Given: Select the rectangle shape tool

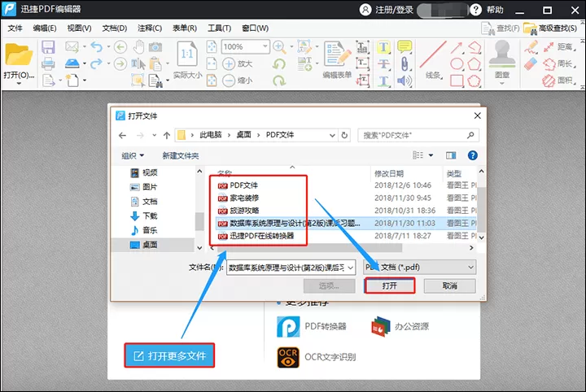Looking at the screenshot, I should coord(457,81).
